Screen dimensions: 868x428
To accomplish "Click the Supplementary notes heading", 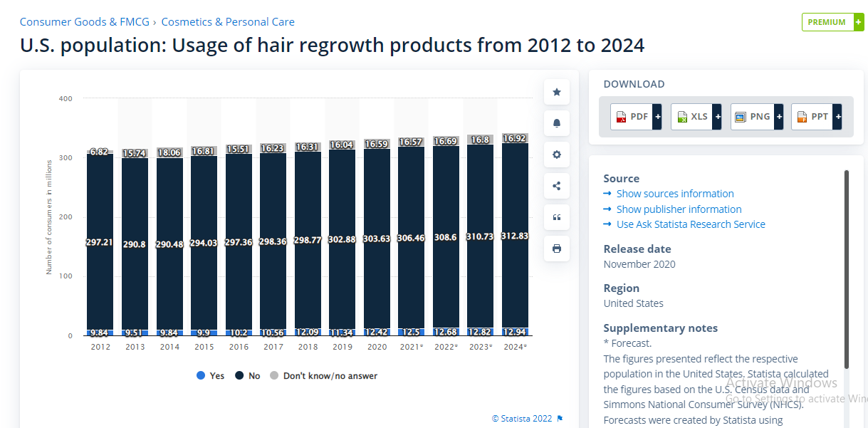I will 661,328.
